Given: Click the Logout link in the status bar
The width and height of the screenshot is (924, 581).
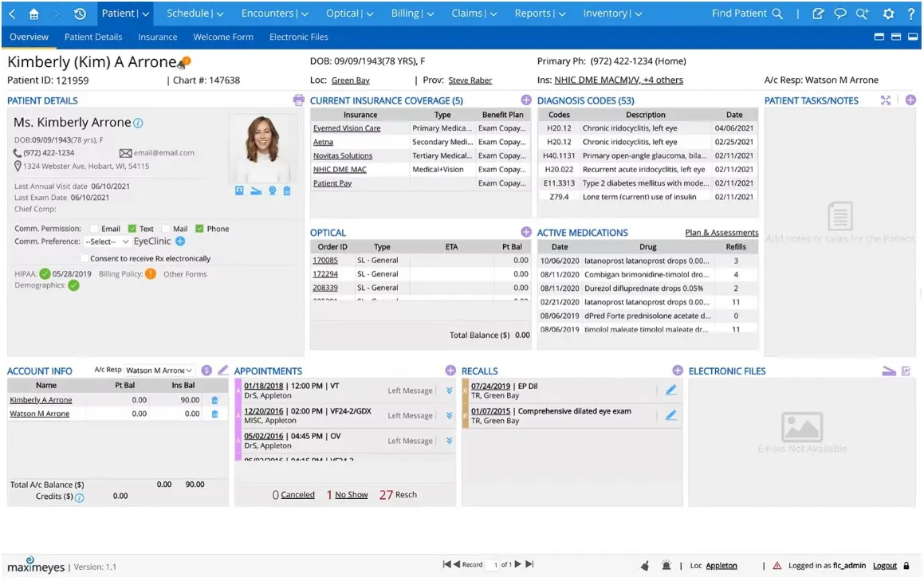Looking at the screenshot, I should (884, 565).
